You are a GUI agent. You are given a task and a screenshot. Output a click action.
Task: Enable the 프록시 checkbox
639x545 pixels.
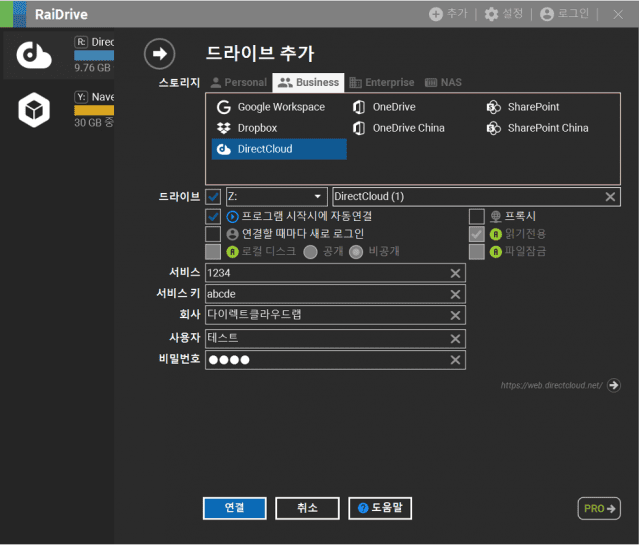point(477,216)
